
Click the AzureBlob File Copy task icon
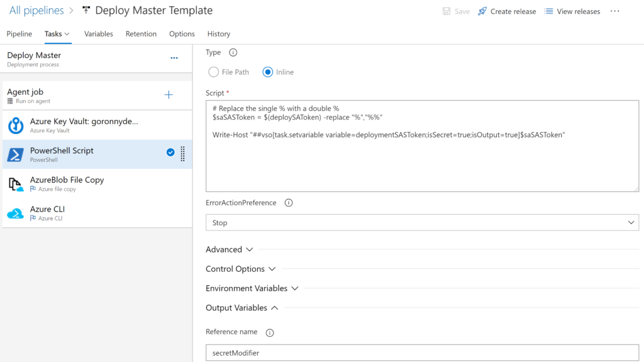(x=16, y=184)
